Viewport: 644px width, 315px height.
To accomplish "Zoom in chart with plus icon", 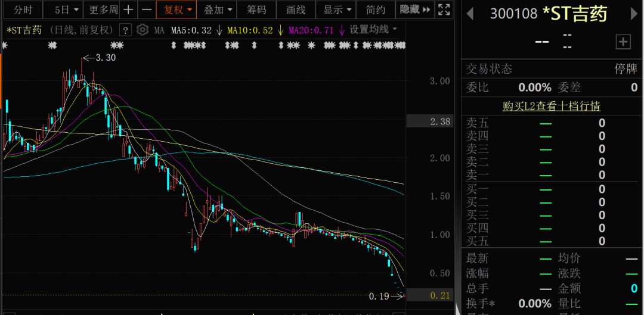I will click(x=128, y=10).
